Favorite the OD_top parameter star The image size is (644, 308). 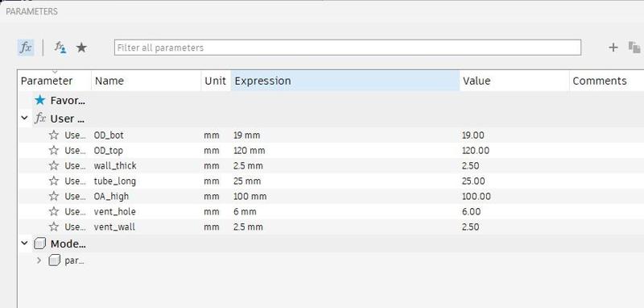pos(54,150)
